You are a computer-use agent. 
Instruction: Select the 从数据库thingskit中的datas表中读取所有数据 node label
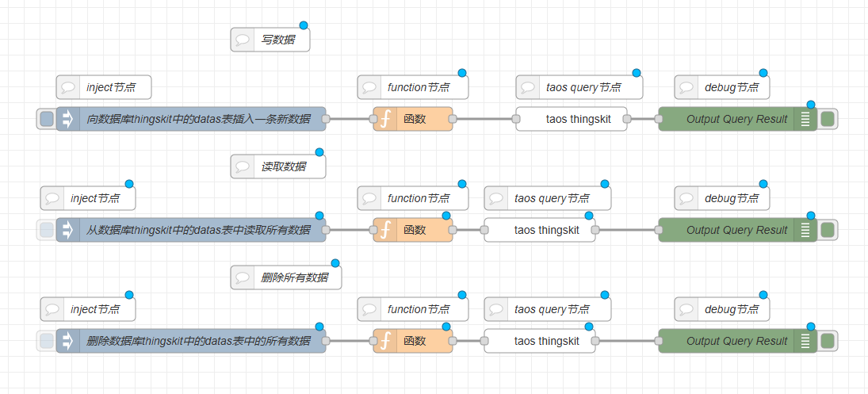tap(198, 230)
